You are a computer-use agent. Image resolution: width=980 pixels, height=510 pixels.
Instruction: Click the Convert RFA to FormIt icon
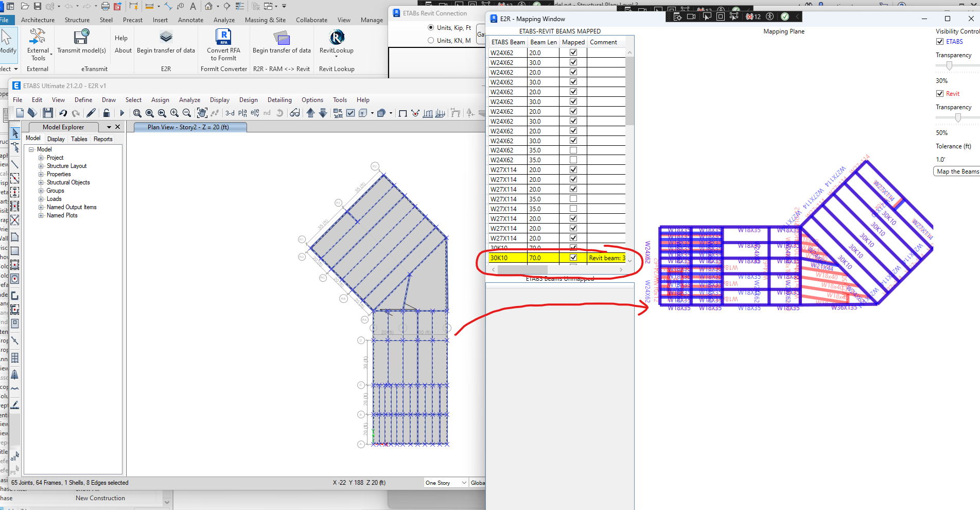(x=223, y=37)
